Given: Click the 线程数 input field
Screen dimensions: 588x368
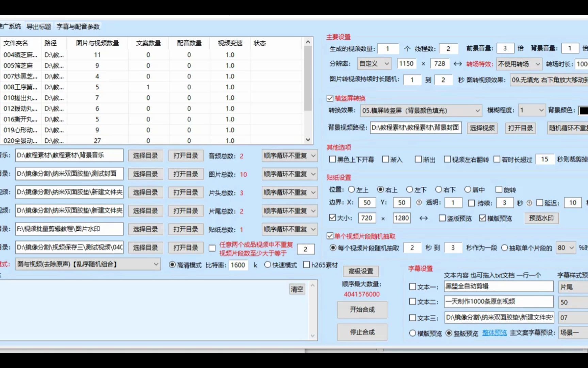Looking at the screenshot, I should click(x=448, y=48).
